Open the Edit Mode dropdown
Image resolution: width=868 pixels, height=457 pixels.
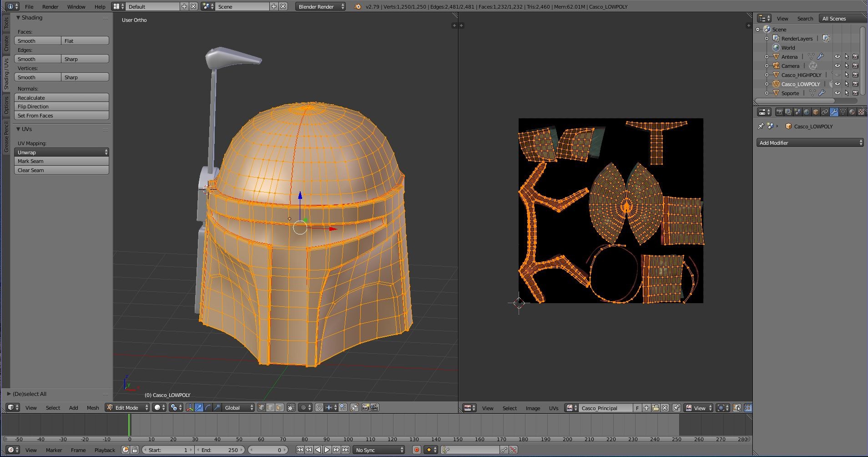pos(127,408)
